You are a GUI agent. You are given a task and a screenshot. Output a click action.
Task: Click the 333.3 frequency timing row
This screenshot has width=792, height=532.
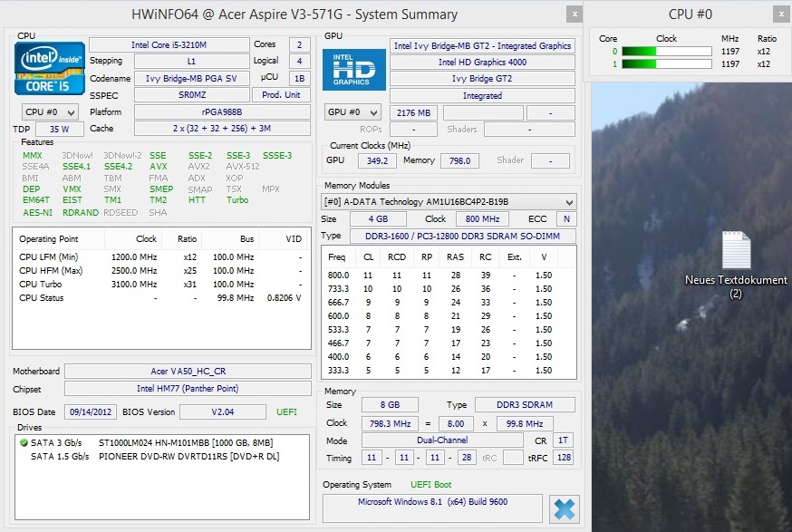(448, 371)
